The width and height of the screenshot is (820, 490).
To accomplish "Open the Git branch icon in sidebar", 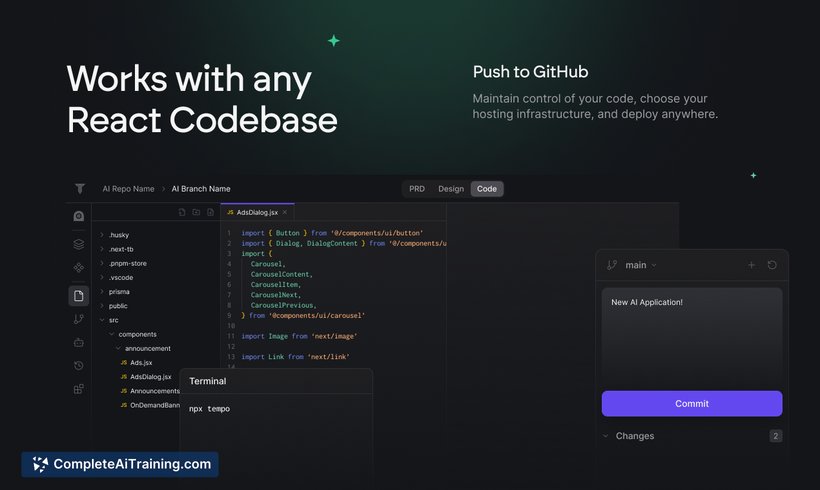I will point(78,319).
